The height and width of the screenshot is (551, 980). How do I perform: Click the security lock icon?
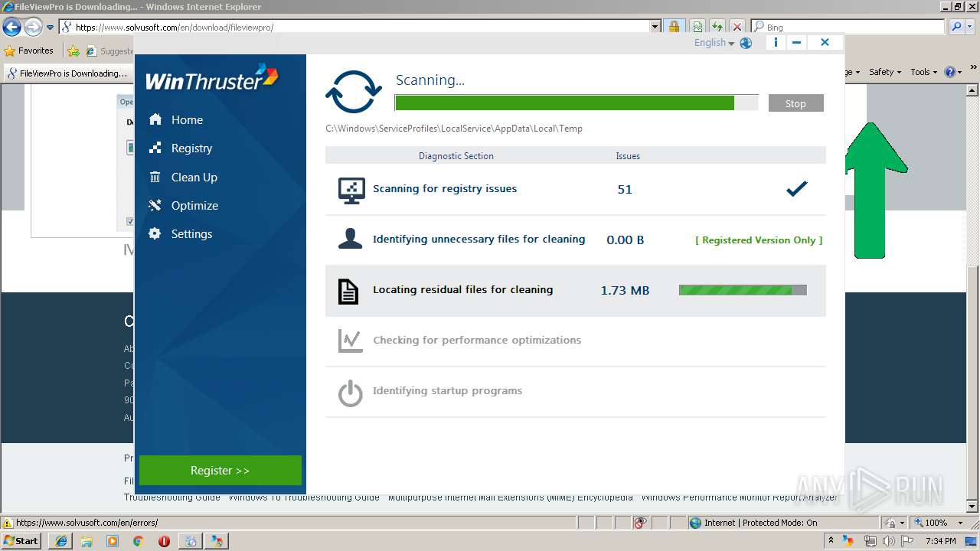click(x=674, y=27)
